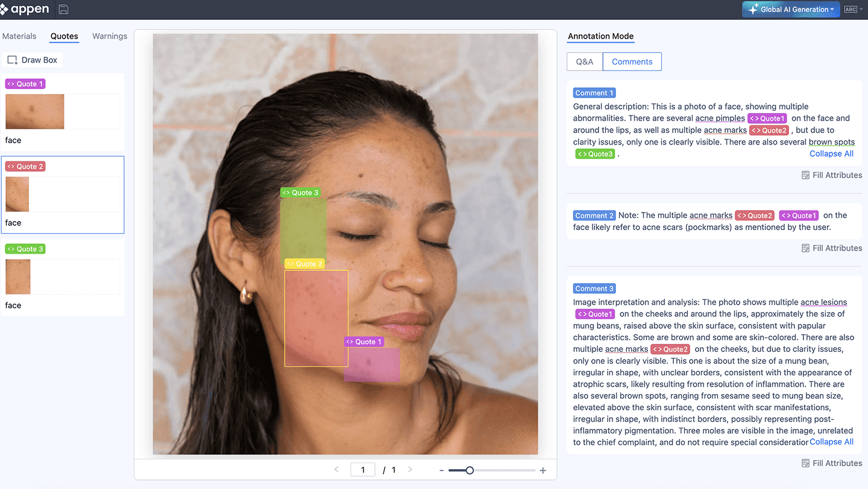The height and width of the screenshot is (489, 868).
Task: Select the Q&A mode tab
Action: point(585,61)
